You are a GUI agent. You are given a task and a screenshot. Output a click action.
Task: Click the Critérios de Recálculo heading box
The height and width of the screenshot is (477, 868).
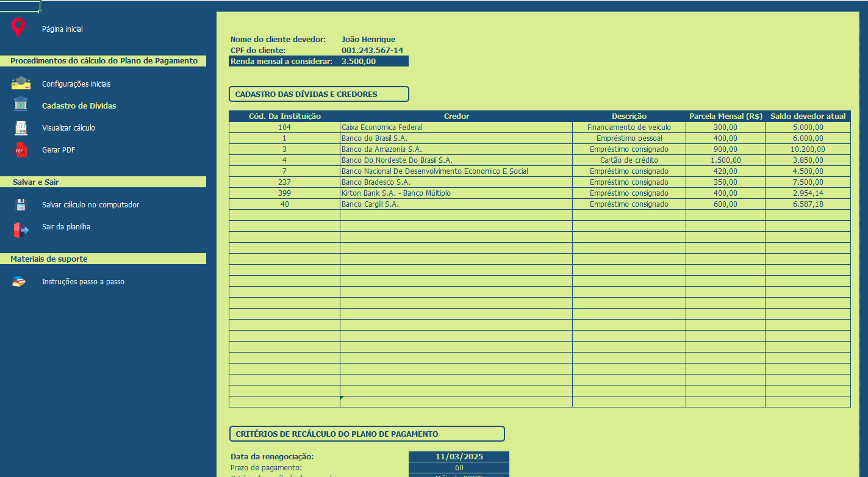tap(367, 434)
